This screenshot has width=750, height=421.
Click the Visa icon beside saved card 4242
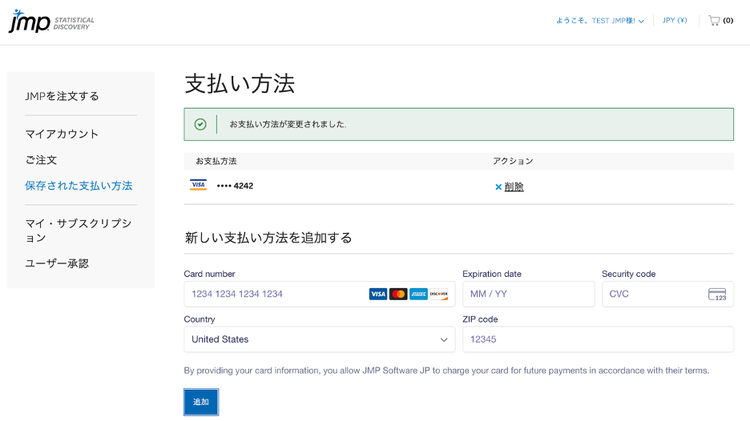(x=198, y=185)
